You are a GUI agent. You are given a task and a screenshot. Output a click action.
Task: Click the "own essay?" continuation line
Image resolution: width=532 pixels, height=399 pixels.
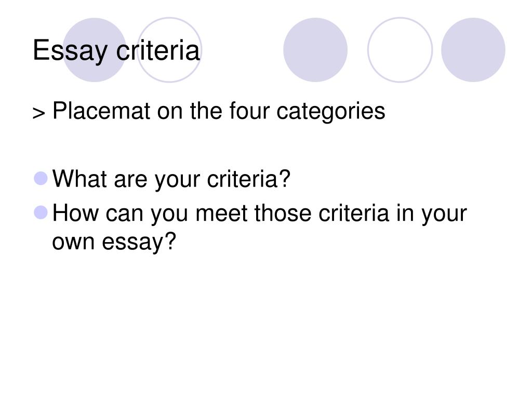tap(114, 243)
